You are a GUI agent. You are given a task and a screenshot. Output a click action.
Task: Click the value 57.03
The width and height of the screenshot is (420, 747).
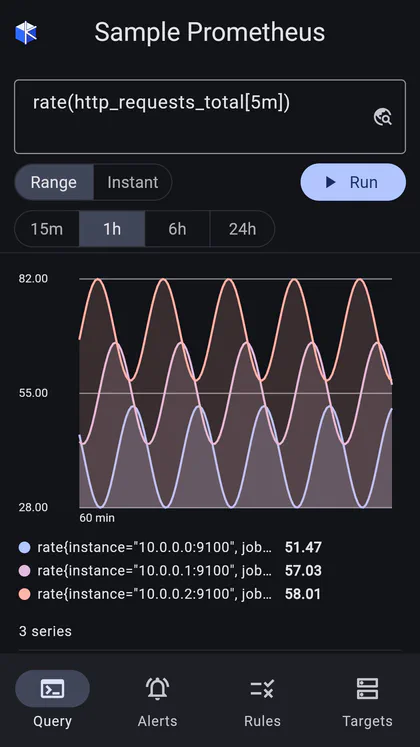point(303,571)
